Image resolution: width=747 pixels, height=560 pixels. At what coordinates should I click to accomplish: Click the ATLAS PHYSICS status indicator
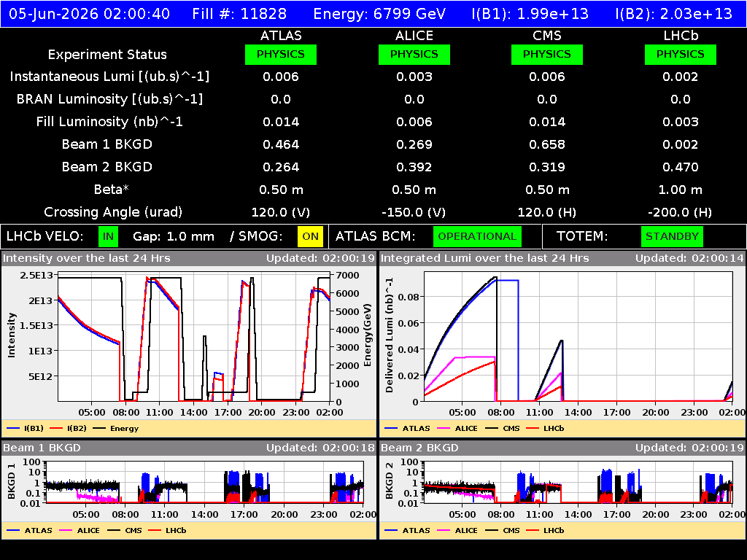tap(281, 54)
